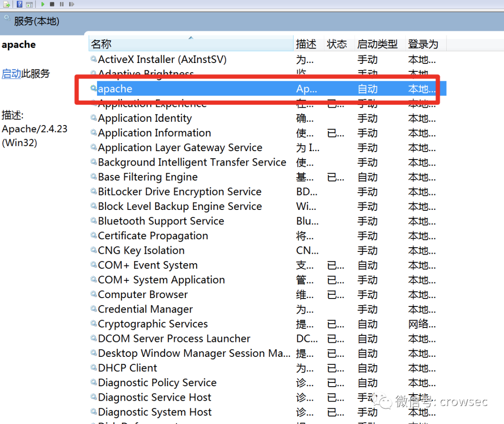Viewport: 504px width, 424px height.
Task: Click gear icon of Computer Browser
Action: pos(93,294)
